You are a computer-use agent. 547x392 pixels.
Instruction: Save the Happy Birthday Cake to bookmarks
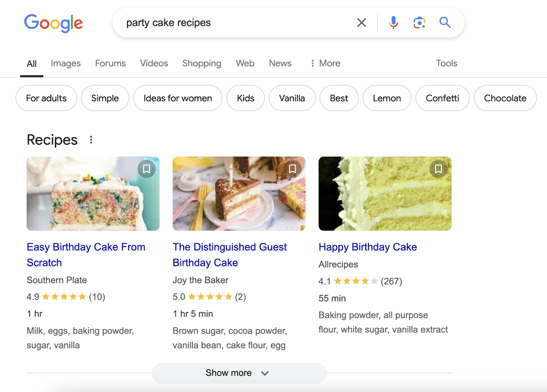(439, 169)
